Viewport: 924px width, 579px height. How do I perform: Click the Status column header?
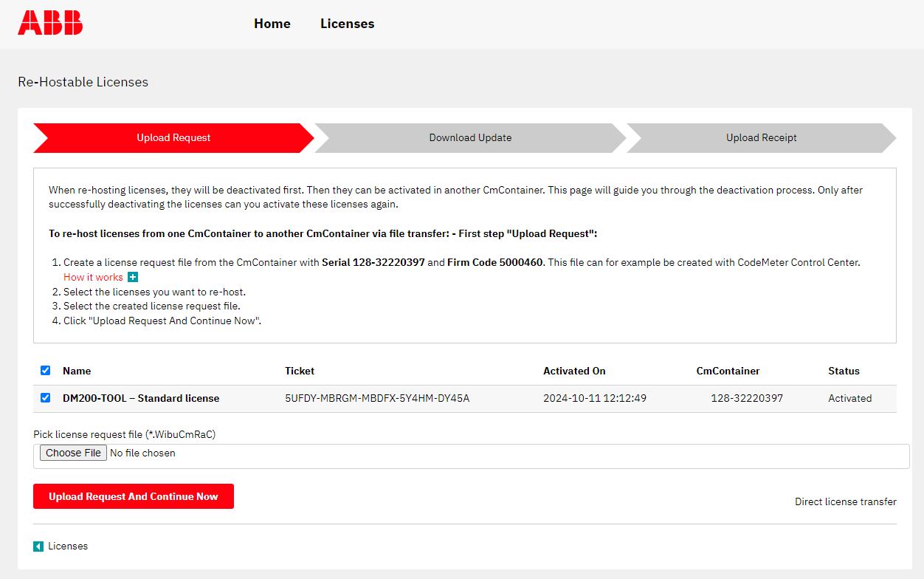click(844, 371)
